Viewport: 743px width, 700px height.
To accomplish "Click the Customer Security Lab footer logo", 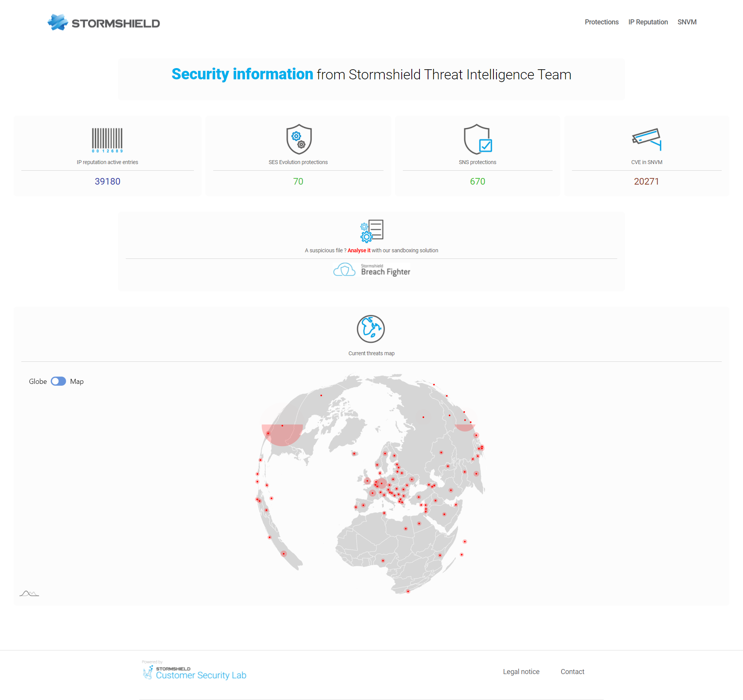I will (x=194, y=671).
